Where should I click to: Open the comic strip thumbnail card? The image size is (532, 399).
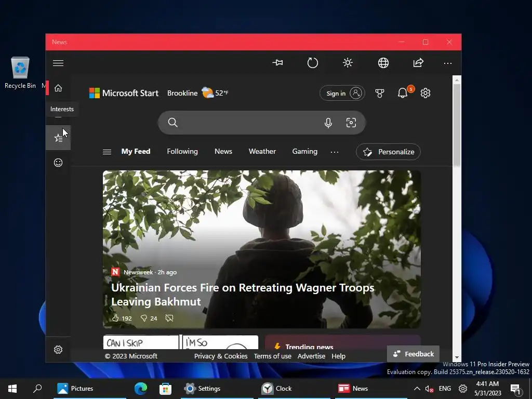point(180,342)
